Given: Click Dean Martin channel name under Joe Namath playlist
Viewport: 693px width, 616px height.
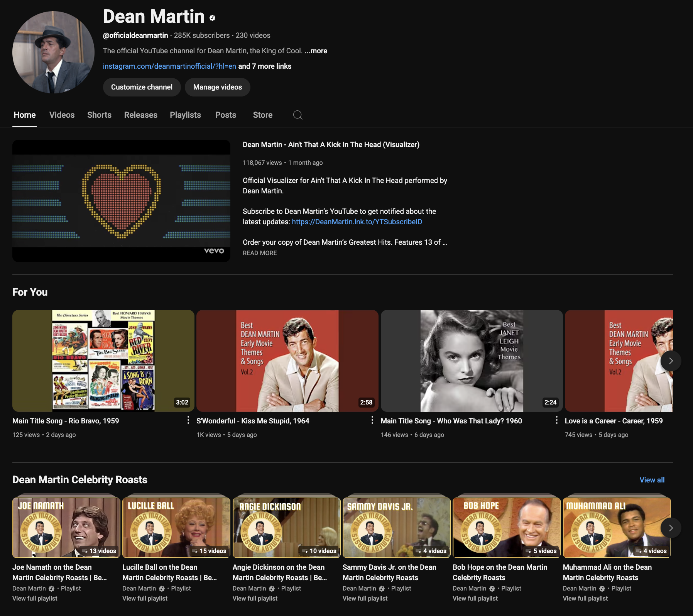Looking at the screenshot, I should click(29, 588).
